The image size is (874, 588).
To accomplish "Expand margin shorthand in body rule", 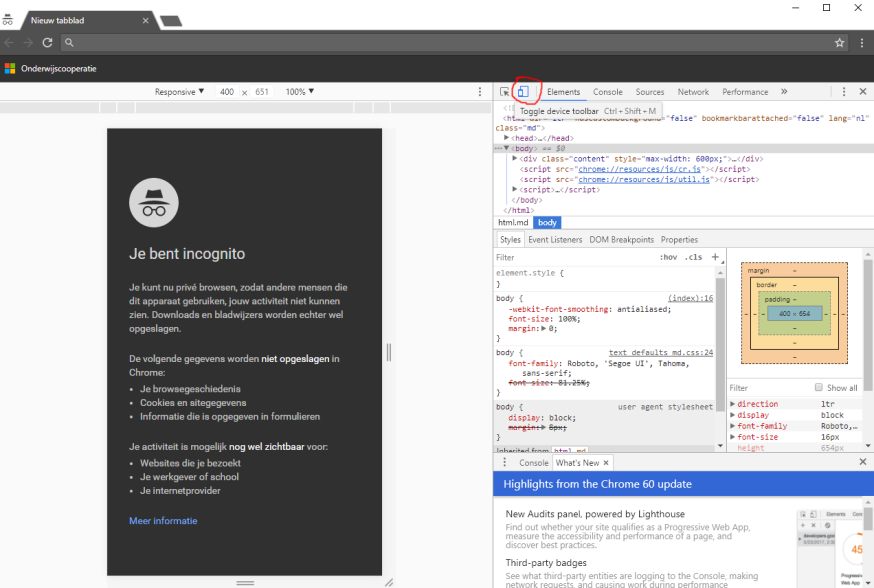I will click(x=543, y=328).
